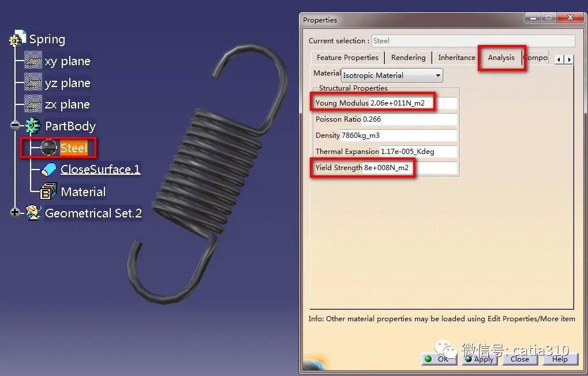Click the Poisson Ratio input field

coord(409,119)
